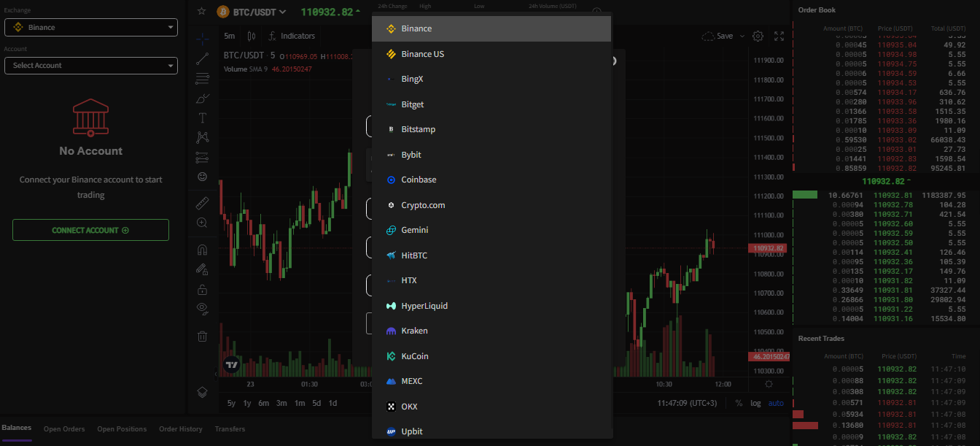This screenshot has height=446, width=980.
Task: Toggle lock all drawings
Action: coord(203,289)
